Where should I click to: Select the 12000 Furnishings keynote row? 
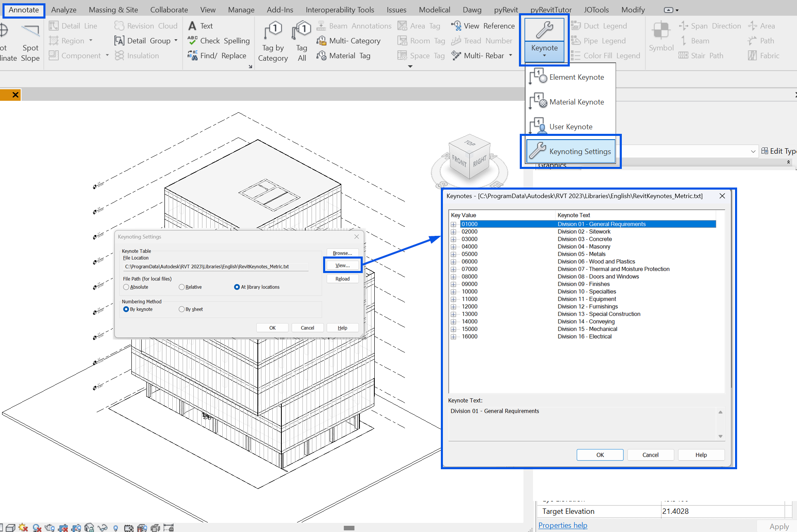pos(588,306)
